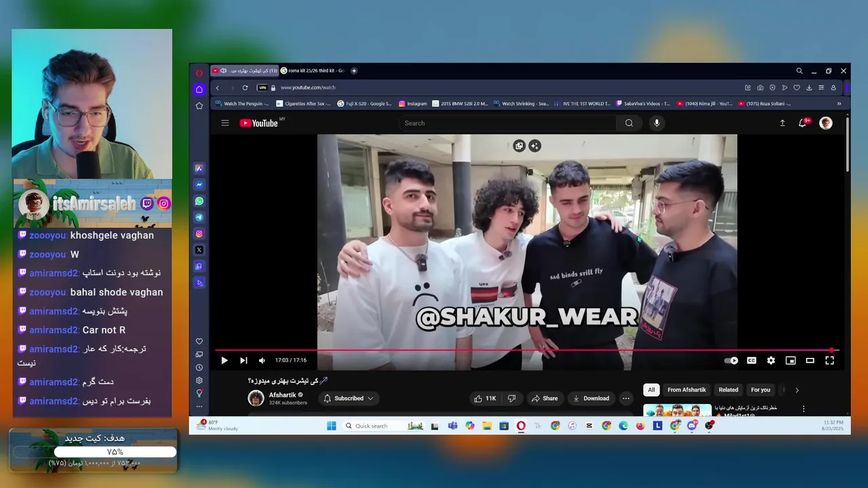Open options for first recommended video
The height and width of the screenshot is (488, 868).
[804, 409]
